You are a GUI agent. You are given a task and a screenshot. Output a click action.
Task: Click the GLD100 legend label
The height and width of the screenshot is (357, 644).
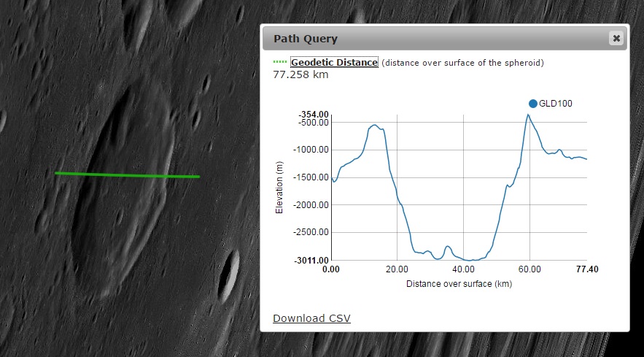[556, 104]
